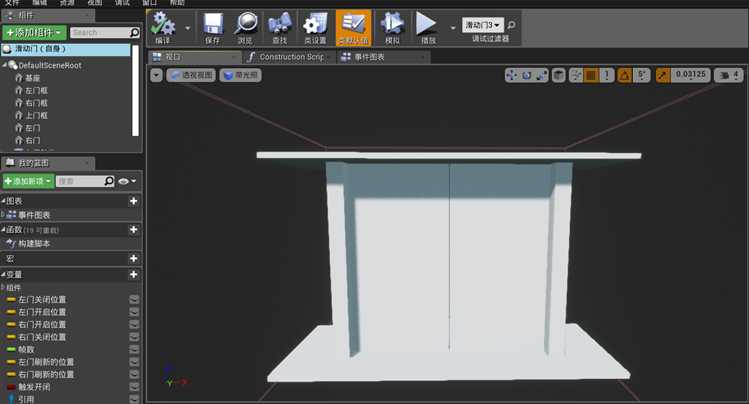Click the Compile (编译) toolbar icon
The width and height of the screenshot is (749, 404).
163,27
